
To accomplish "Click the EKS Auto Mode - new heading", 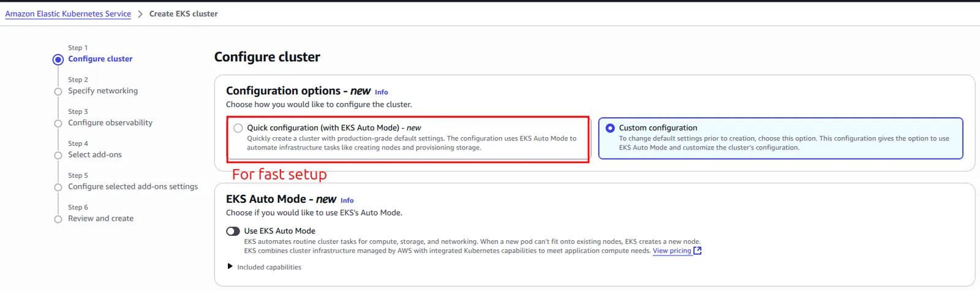I will point(281,199).
